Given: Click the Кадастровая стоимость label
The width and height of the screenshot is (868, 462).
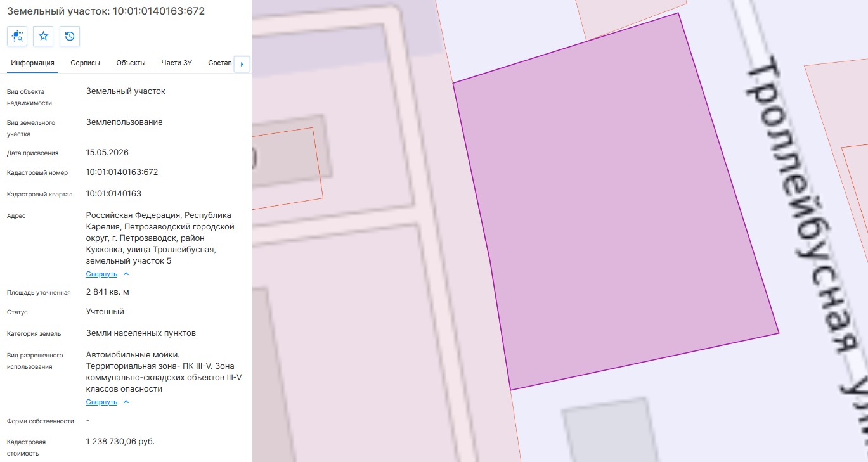Looking at the screenshot, I should 27,447.
